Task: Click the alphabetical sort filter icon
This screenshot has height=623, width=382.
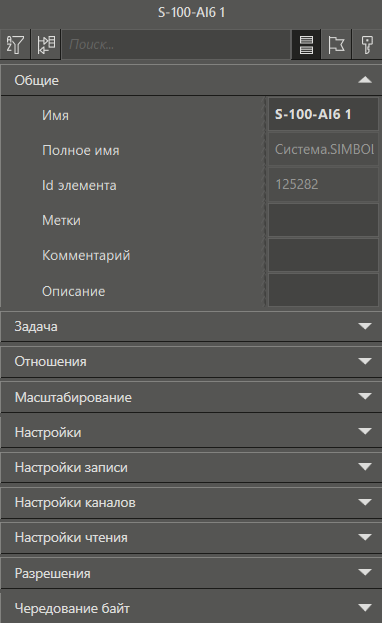Action: click(x=15, y=44)
